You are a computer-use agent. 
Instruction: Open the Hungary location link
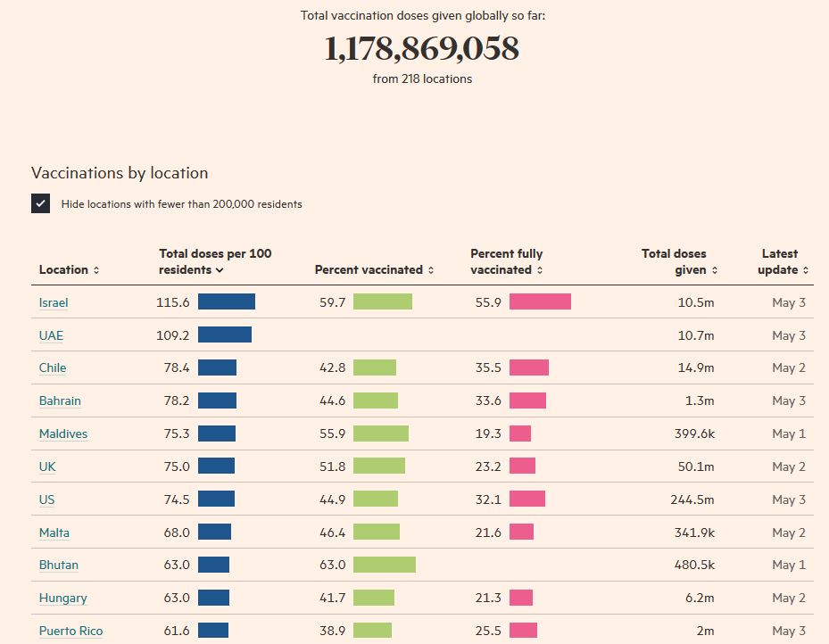click(62, 598)
